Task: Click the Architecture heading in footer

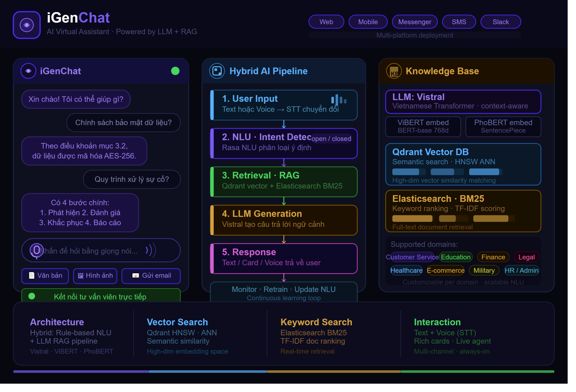Action: 57,322
